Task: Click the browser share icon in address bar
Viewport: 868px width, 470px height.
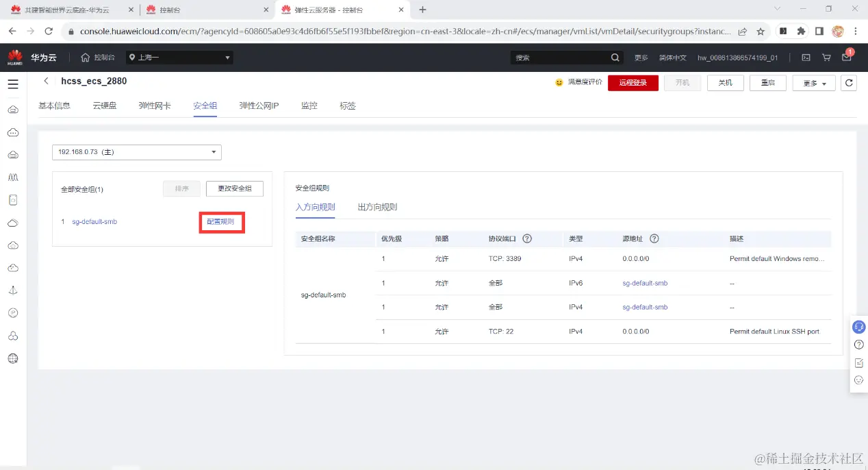Action: (x=743, y=32)
